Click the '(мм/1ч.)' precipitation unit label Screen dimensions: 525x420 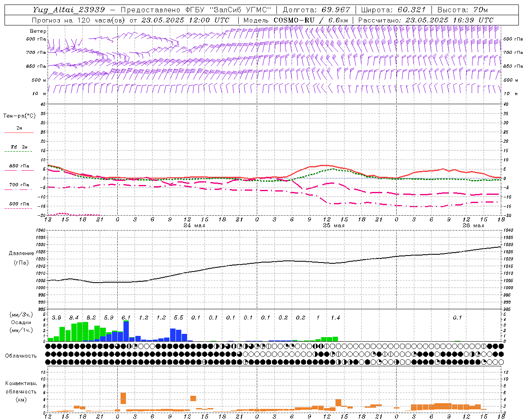(x=21, y=330)
